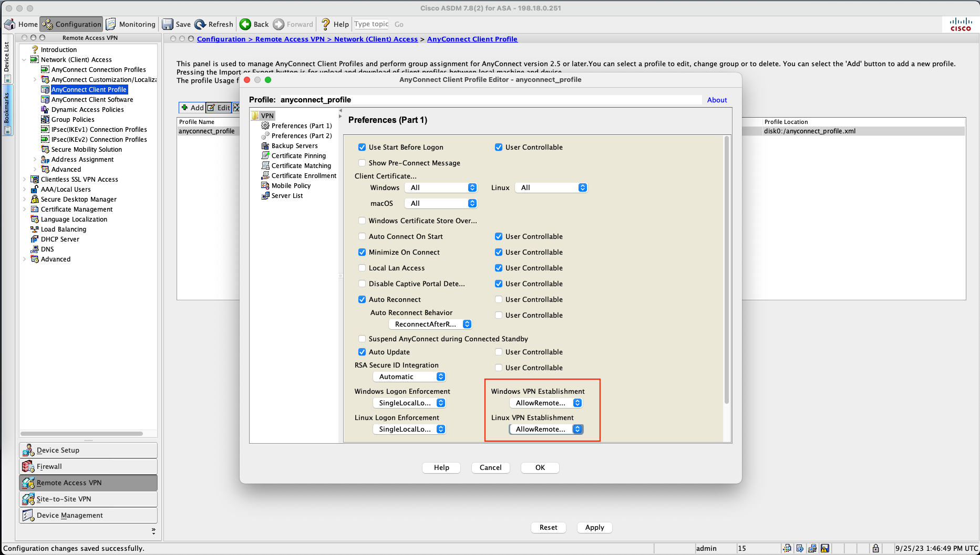
Task: Open the Monitoring view icon
Action: (111, 24)
